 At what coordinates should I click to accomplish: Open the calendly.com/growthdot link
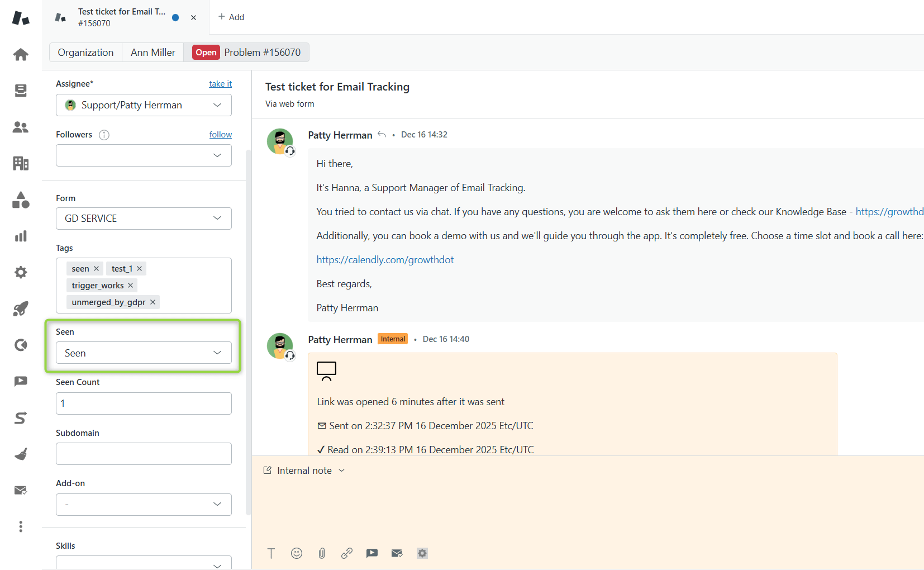tap(385, 260)
